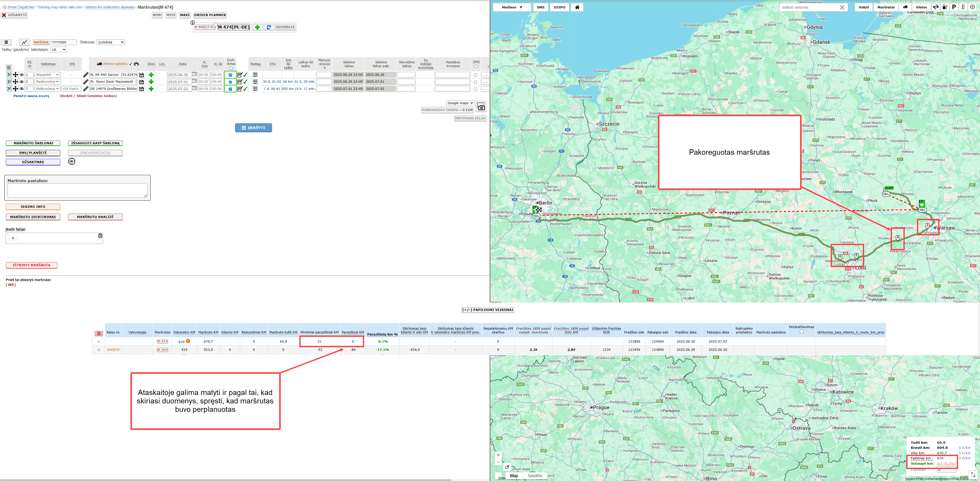
Task: Click into the Maršruto pastabos text area
Action: 77,190
